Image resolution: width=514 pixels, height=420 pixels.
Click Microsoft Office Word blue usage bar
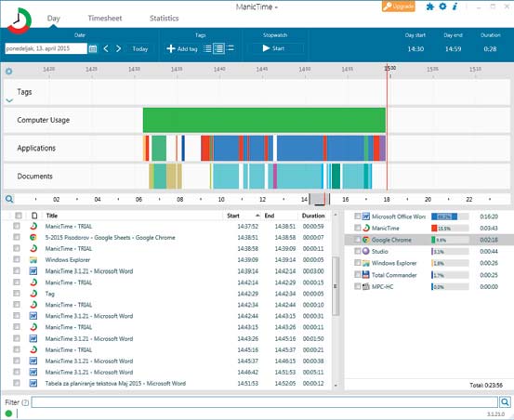pyautogui.click(x=444, y=217)
